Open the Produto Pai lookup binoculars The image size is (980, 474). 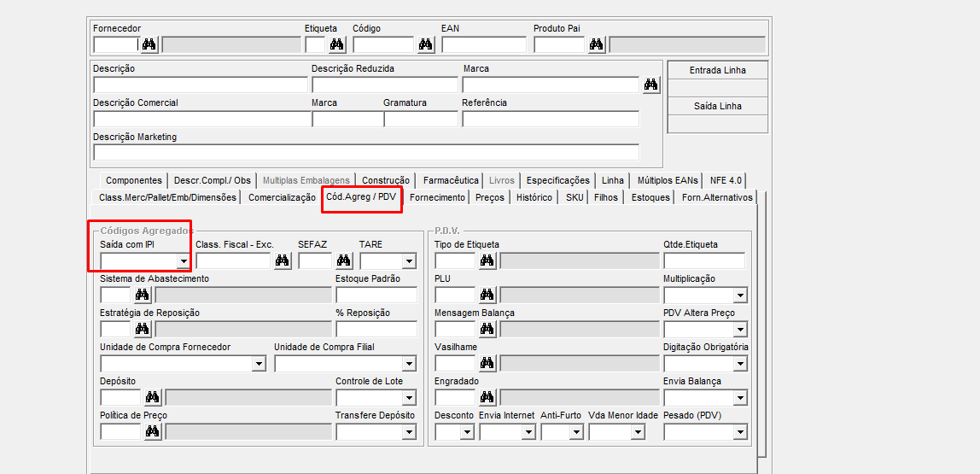(597, 44)
